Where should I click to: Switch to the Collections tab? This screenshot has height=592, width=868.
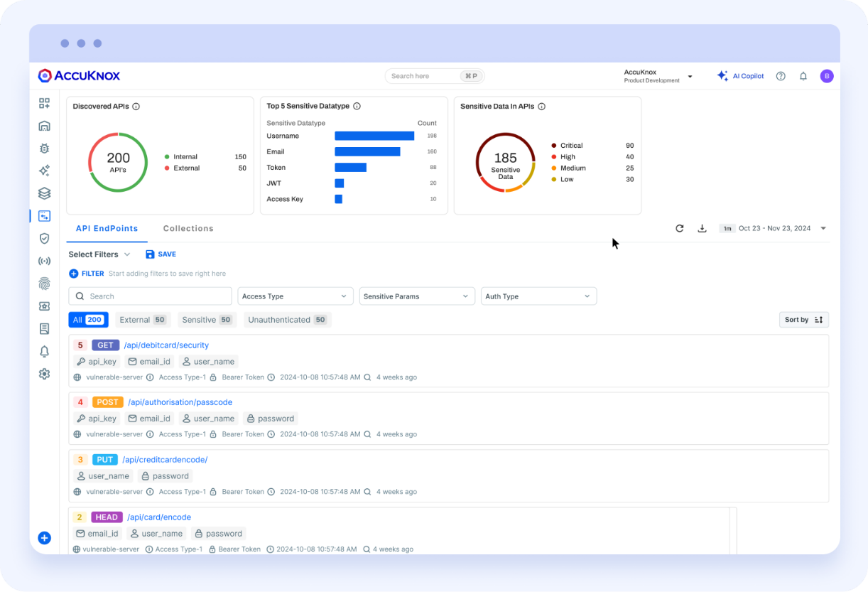[x=188, y=228]
